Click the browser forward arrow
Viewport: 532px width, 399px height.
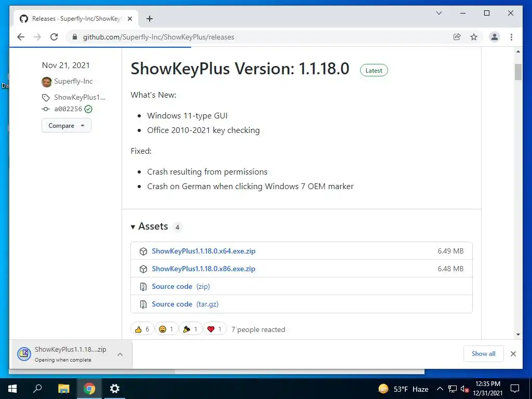pyautogui.click(x=37, y=37)
